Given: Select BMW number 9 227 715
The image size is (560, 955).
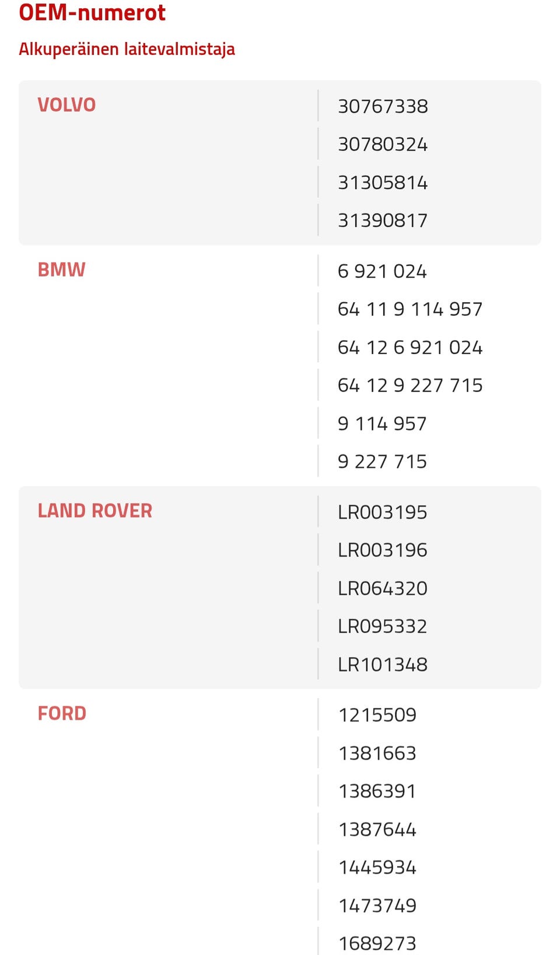Looking at the screenshot, I should [x=382, y=462].
